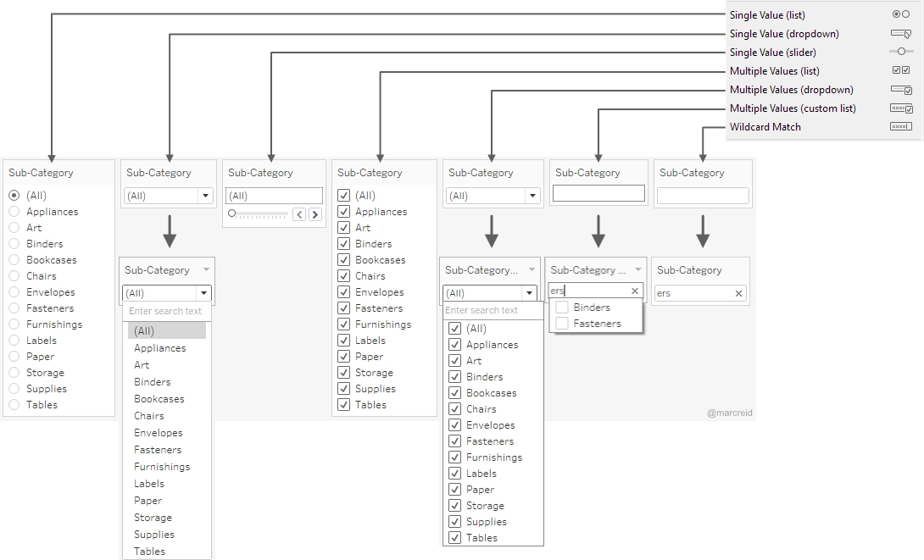The width and height of the screenshot is (924, 560).
Task: Check the Binders box in search results
Action: click(x=562, y=308)
